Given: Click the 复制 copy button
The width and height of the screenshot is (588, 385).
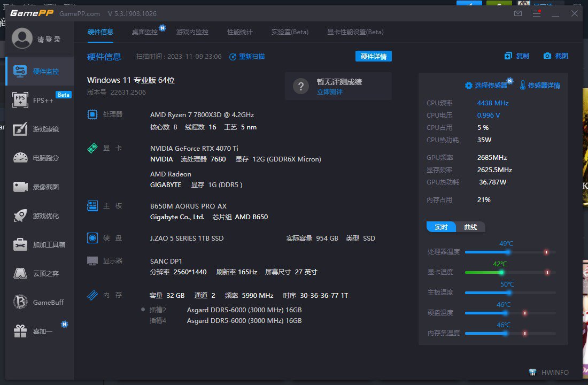Looking at the screenshot, I should pyautogui.click(x=516, y=56).
